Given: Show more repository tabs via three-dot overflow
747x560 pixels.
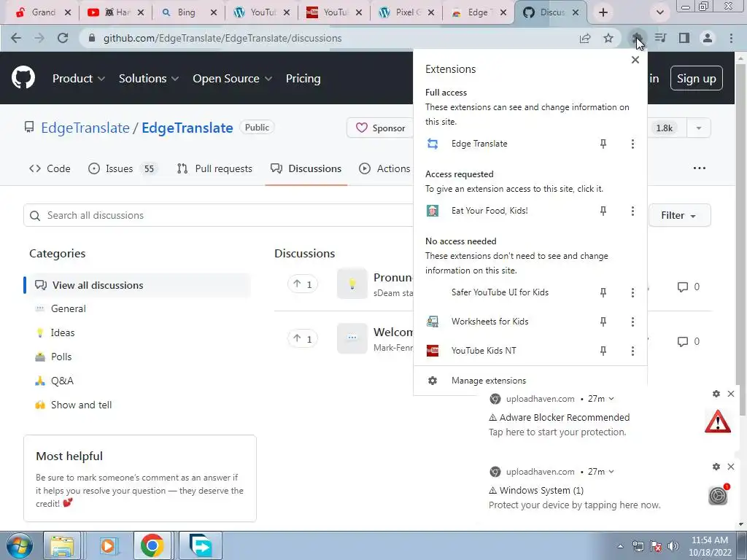Looking at the screenshot, I should (x=700, y=168).
